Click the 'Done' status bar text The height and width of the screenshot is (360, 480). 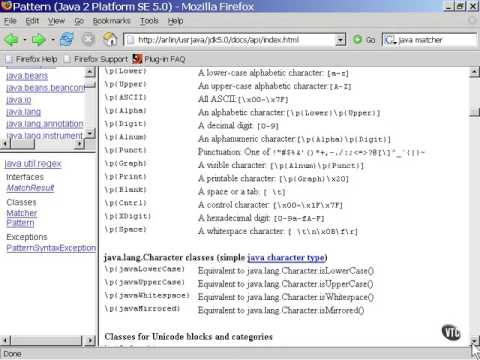[13, 354]
